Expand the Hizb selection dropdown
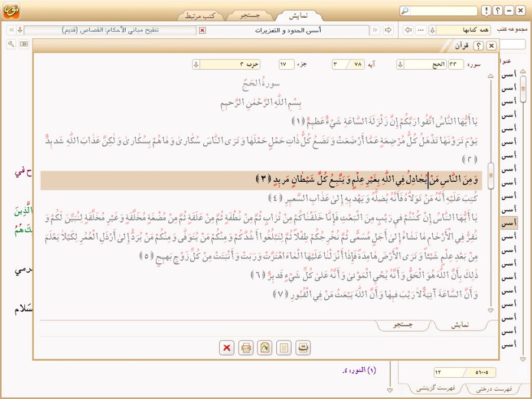532x399 pixels. [x=196, y=64]
